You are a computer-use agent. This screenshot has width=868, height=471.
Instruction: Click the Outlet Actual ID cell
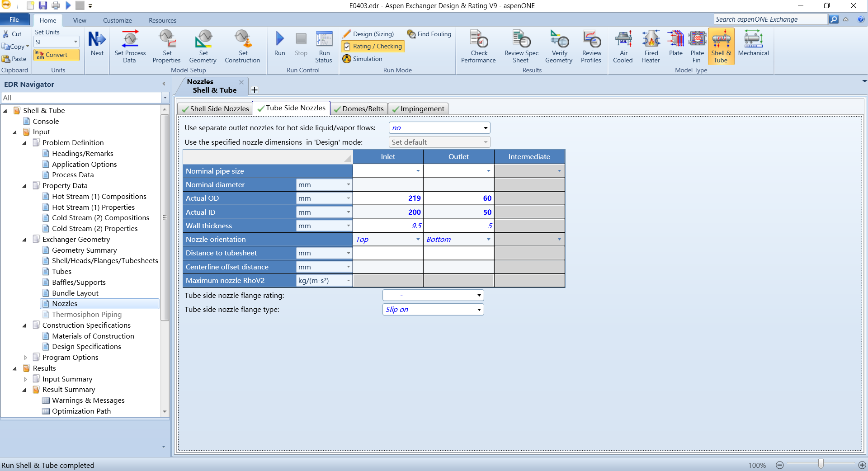[458, 212]
